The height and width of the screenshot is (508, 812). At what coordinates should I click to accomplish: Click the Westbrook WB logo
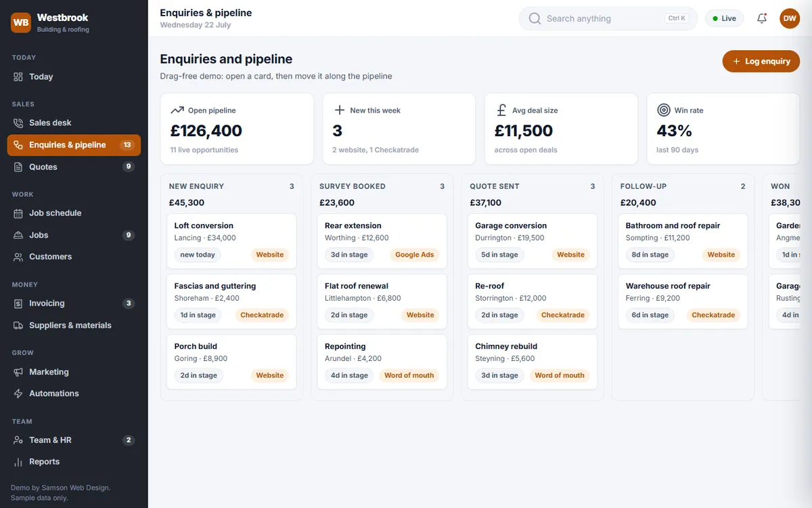tap(21, 22)
